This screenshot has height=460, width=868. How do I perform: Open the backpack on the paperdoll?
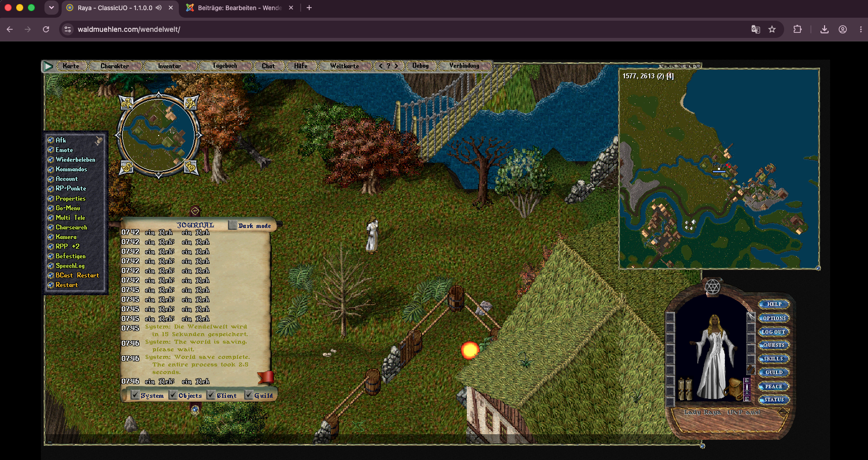[733, 388]
